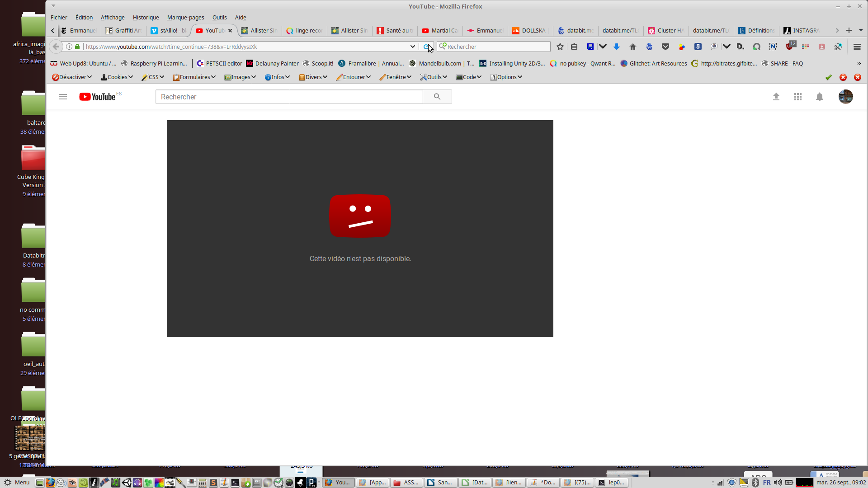Click the bookmark star icon

pyautogui.click(x=560, y=47)
